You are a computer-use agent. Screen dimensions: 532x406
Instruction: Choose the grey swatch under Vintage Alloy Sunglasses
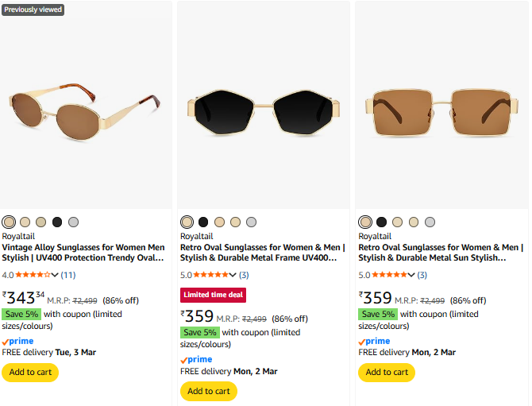pyautogui.click(x=73, y=222)
